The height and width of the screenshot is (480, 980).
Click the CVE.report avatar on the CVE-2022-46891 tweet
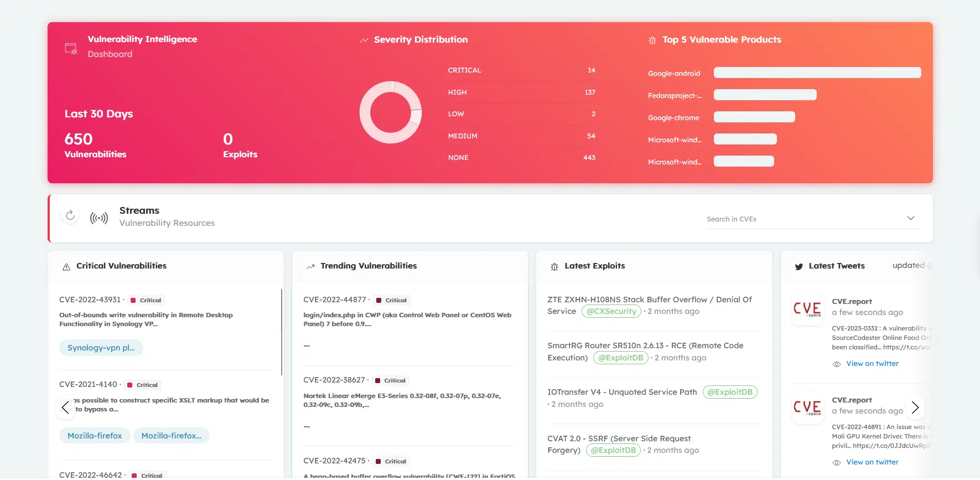pos(807,407)
